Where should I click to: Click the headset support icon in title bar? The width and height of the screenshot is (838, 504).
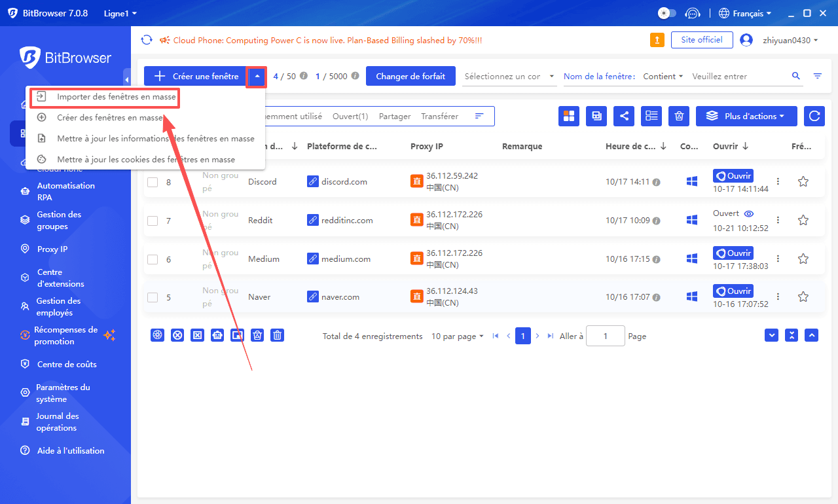click(693, 12)
